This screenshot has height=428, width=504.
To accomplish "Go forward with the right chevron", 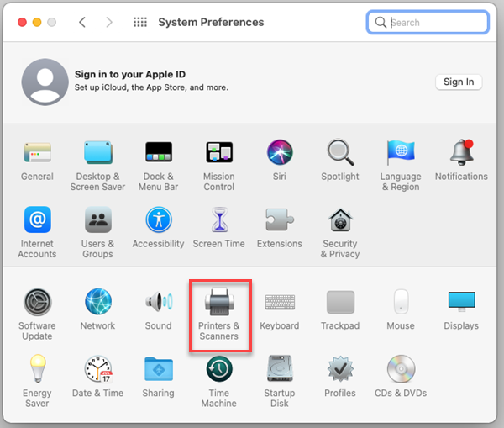I will tap(109, 22).
